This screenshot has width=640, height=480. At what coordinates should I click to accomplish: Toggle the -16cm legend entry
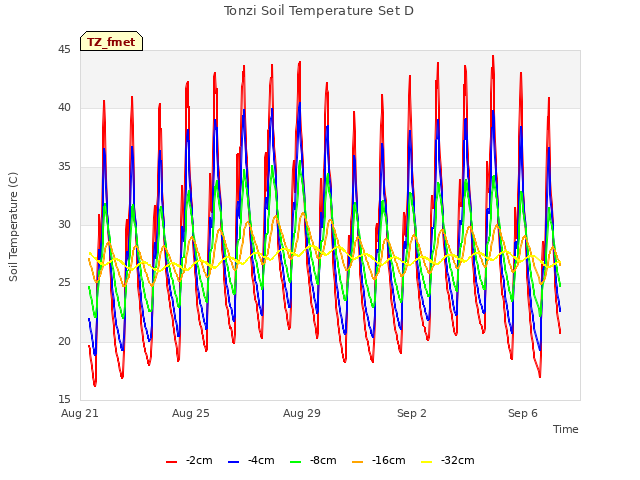click(378, 461)
